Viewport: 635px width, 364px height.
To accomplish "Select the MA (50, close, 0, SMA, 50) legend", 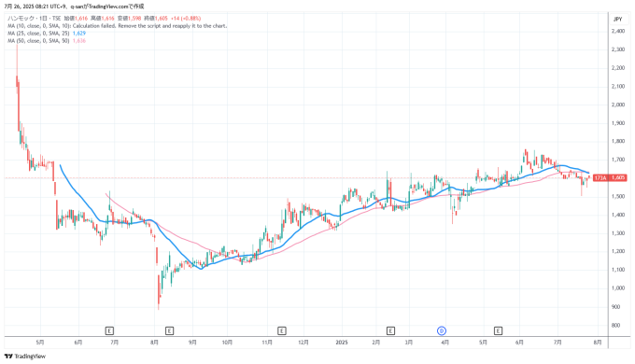I will pos(38,41).
